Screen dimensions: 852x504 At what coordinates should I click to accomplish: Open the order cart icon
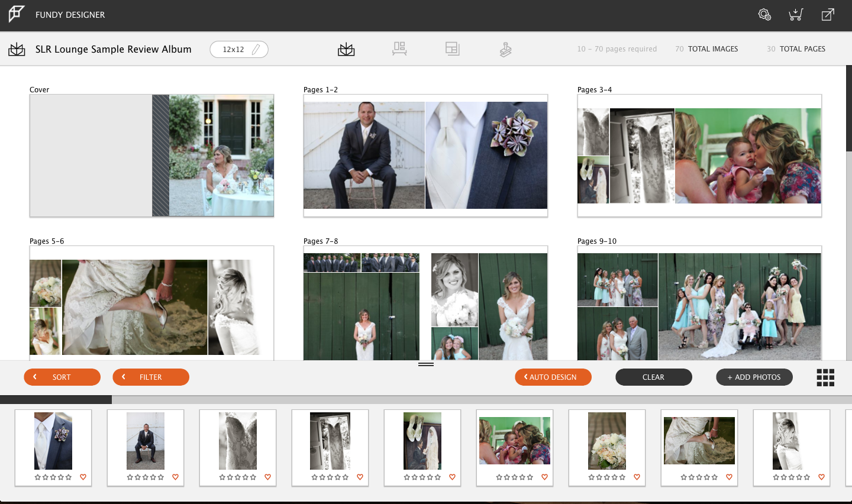(796, 14)
